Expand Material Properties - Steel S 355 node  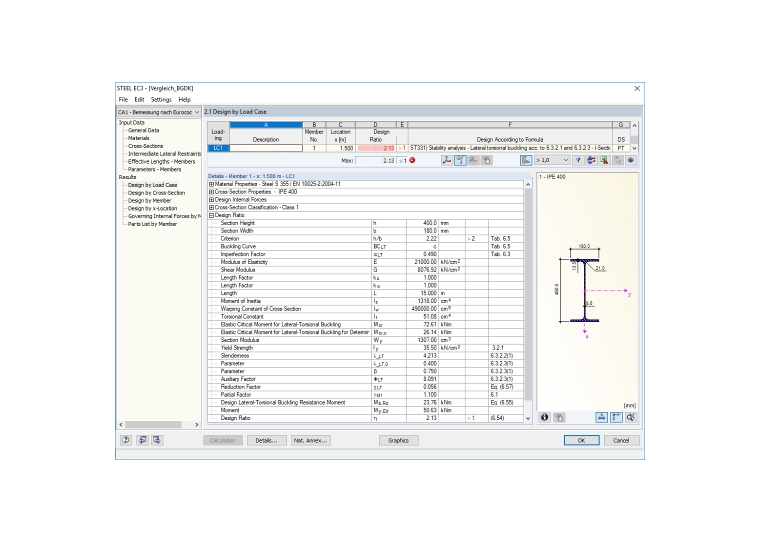[x=211, y=184]
